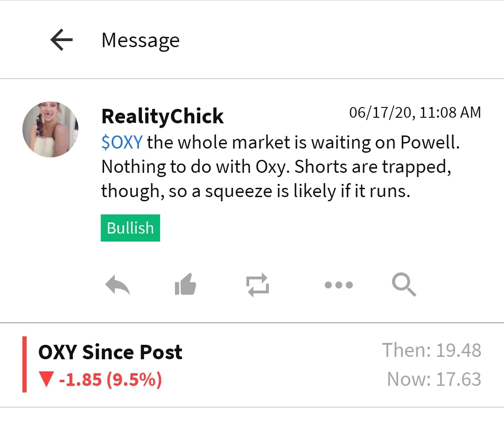Viewport: 504px width, 434px height.
Task: Click the -1.85 (9.5%) price change
Action: pos(110,380)
